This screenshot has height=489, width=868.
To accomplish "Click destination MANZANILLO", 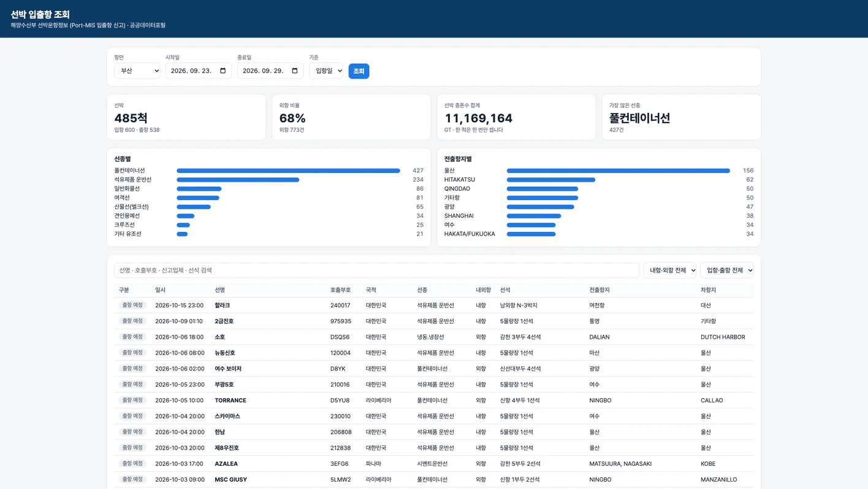I will coord(719,480).
